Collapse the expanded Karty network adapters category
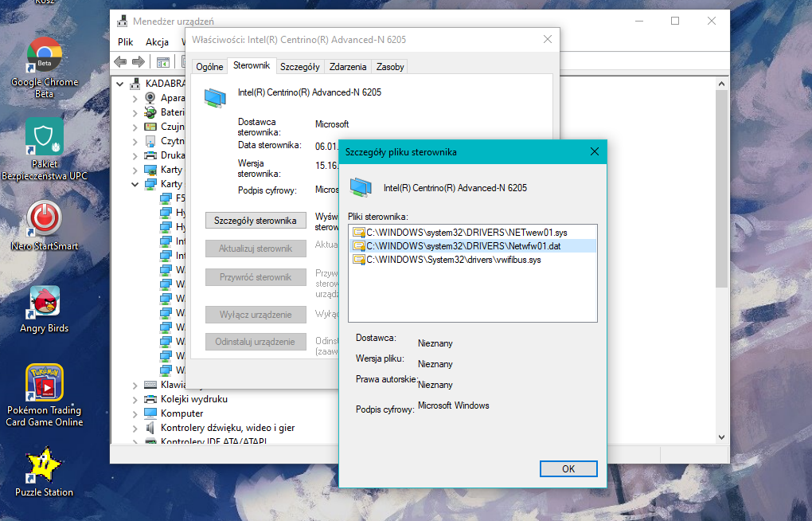812x521 pixels. 135,184
